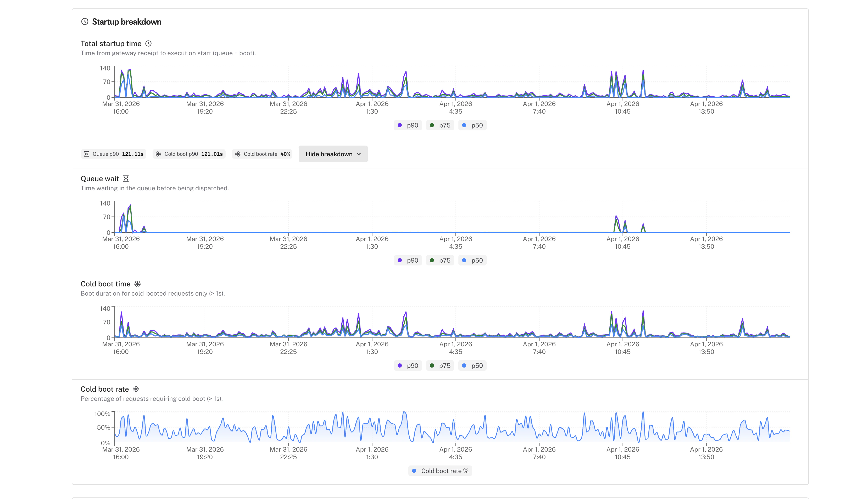Click the hourglass icon next to Queue wait
This screenshot has width=868, height=499.
(x=126, y=178)
